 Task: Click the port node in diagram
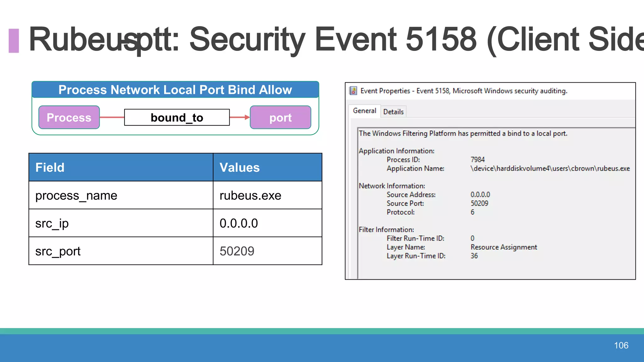pos(280,117)
